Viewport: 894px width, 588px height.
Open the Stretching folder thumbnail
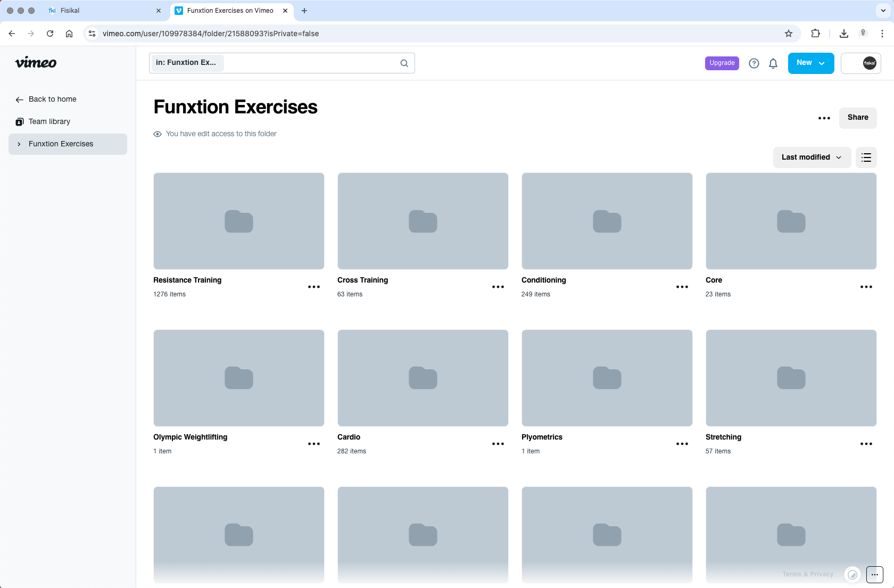(791, 378)
